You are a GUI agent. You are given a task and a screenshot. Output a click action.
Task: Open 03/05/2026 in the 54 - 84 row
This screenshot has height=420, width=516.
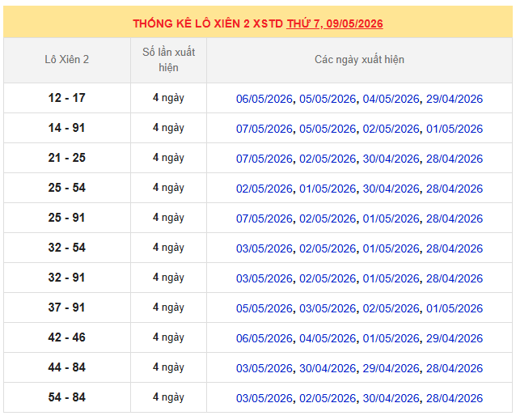(x=264, y=398)
